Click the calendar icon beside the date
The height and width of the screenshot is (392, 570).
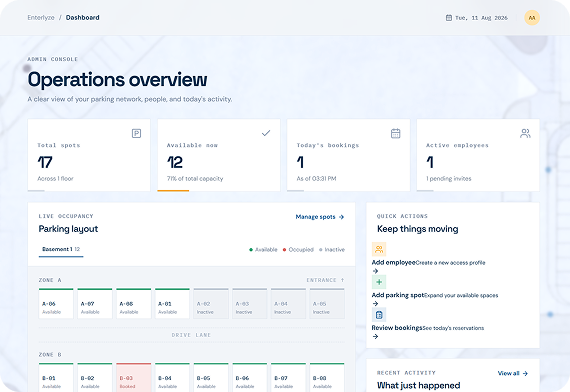point(449,17)
